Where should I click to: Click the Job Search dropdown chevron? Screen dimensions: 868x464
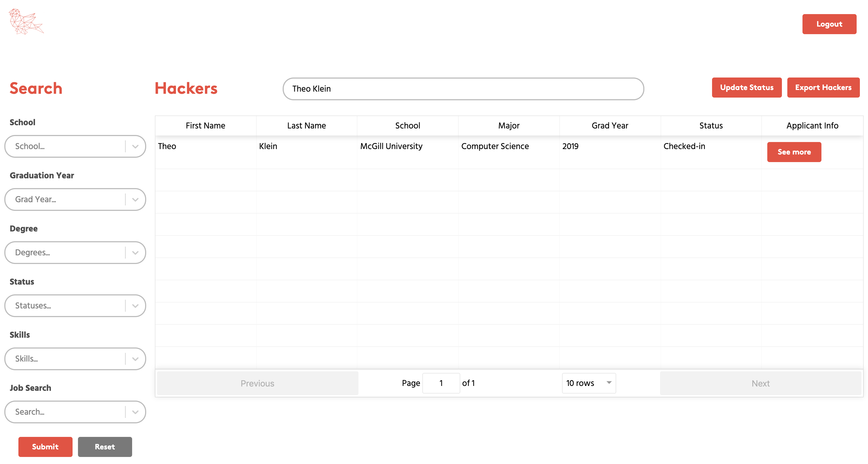click(135, 412)
